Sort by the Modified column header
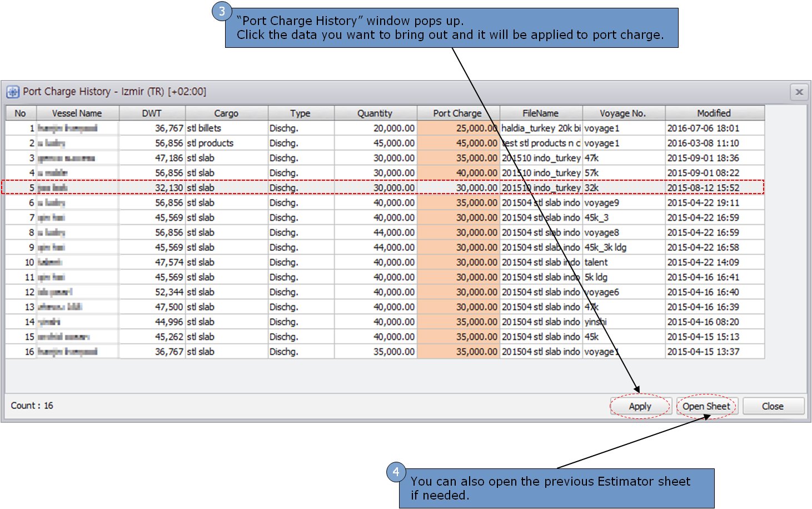Screen dimensions: 812x509 point(714,112)
